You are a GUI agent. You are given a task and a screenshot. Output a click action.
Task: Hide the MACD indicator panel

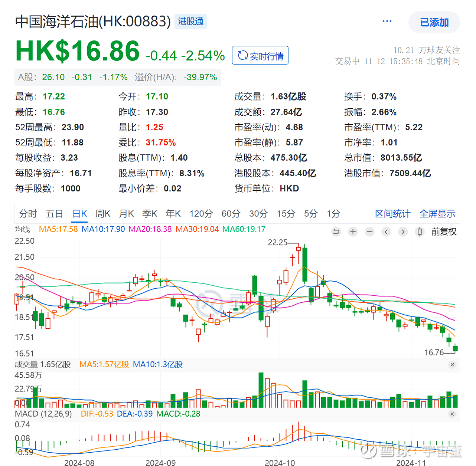pyautogui.click(x=452, y=414)
